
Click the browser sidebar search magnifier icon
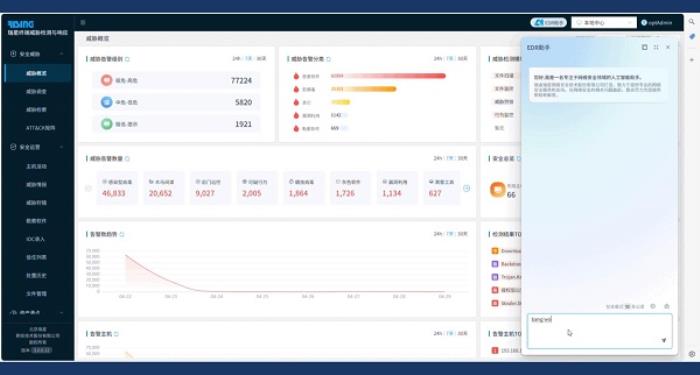pyautogui.click(x=692, y=21)
